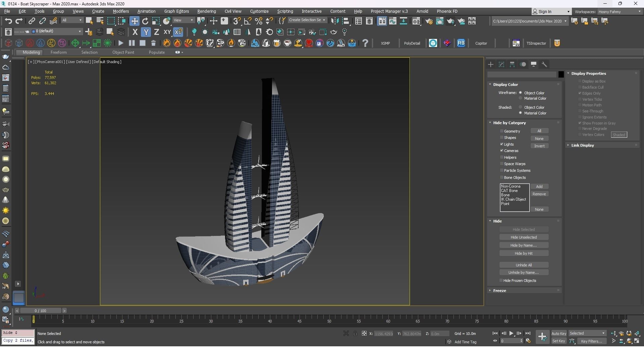
Task: Click the Redo arrow icon
Action: [x=19, y=21]
